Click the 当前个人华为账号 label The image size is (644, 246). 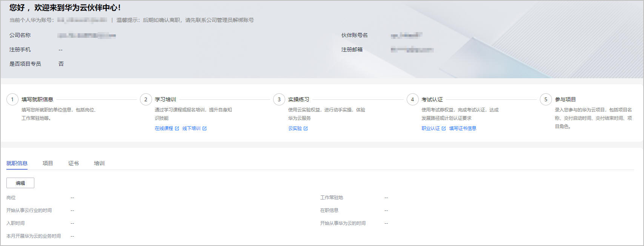pos(32,20)
